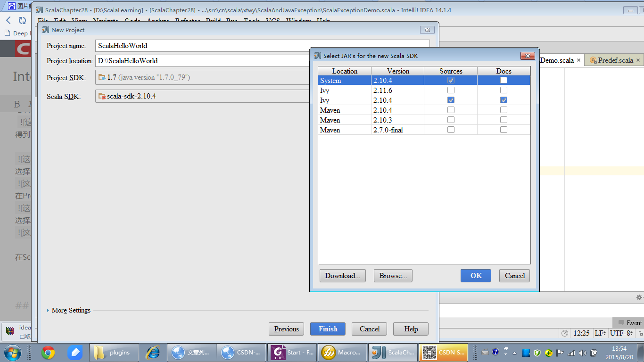644x362 pixels.
Task: Focus the Project location field
Action: point(203,61)
